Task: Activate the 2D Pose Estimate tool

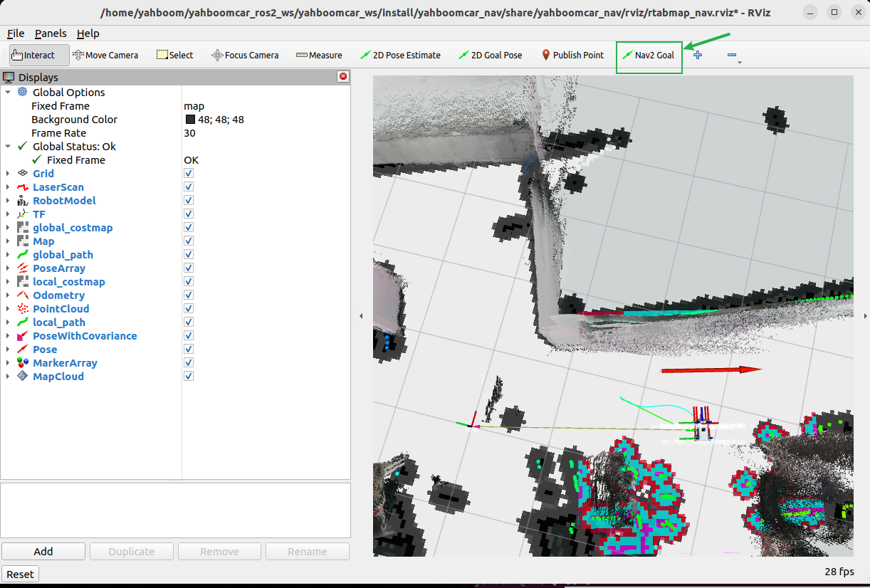Action: pyautogui.click(x=400, y=56)
